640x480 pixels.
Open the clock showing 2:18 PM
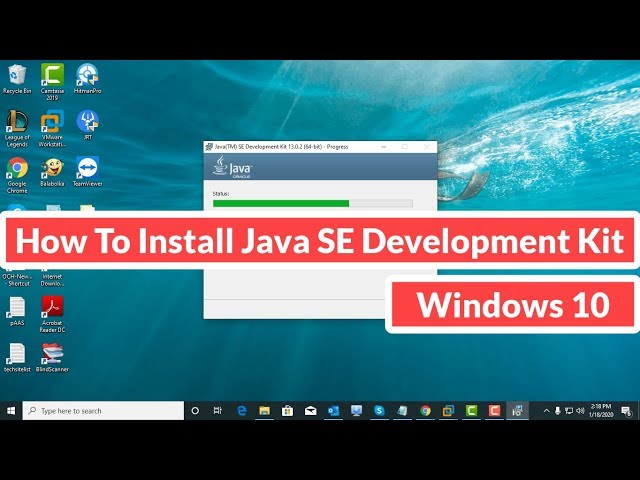[601, 411]
